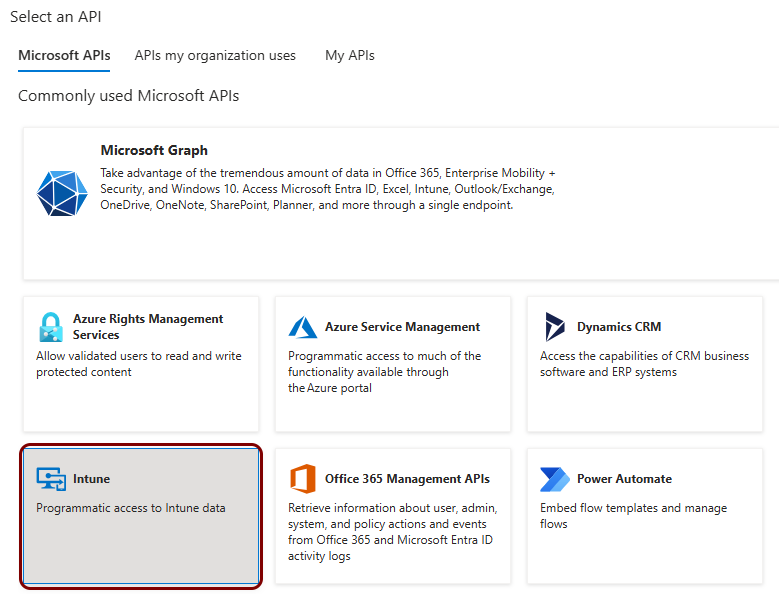Click 'Programmatic access to much of the' description
779x594 pixels.
(x=385, y=372)
